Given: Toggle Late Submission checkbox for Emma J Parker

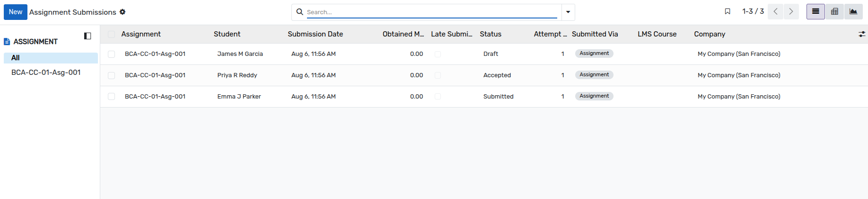Looking at the screenshot, I should point(438,97).
